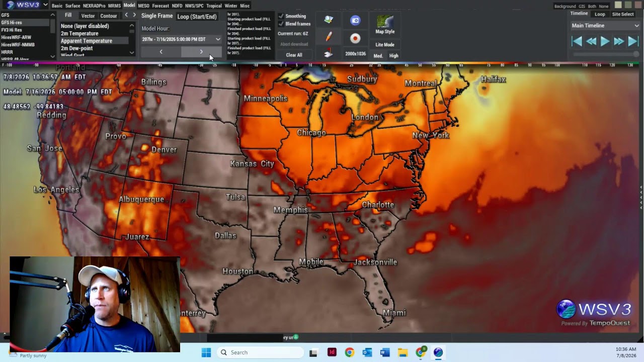
Task: Jump to last frame in timeline
Action: [x=633, y=42]
